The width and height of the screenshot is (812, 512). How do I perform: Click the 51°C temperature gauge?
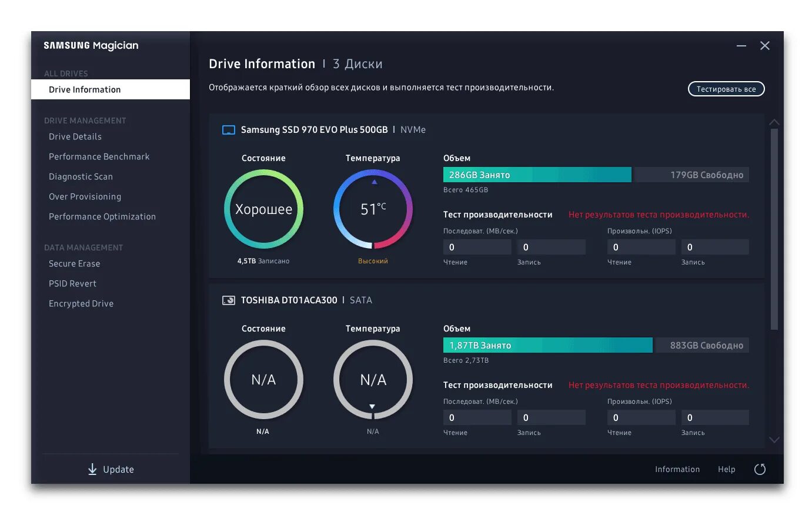point(373,209)
